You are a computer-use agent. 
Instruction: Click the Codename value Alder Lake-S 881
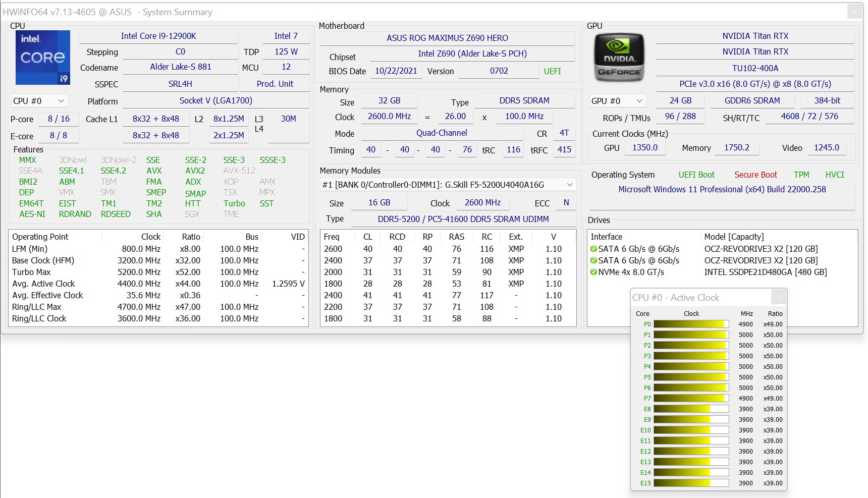point(181,67)
